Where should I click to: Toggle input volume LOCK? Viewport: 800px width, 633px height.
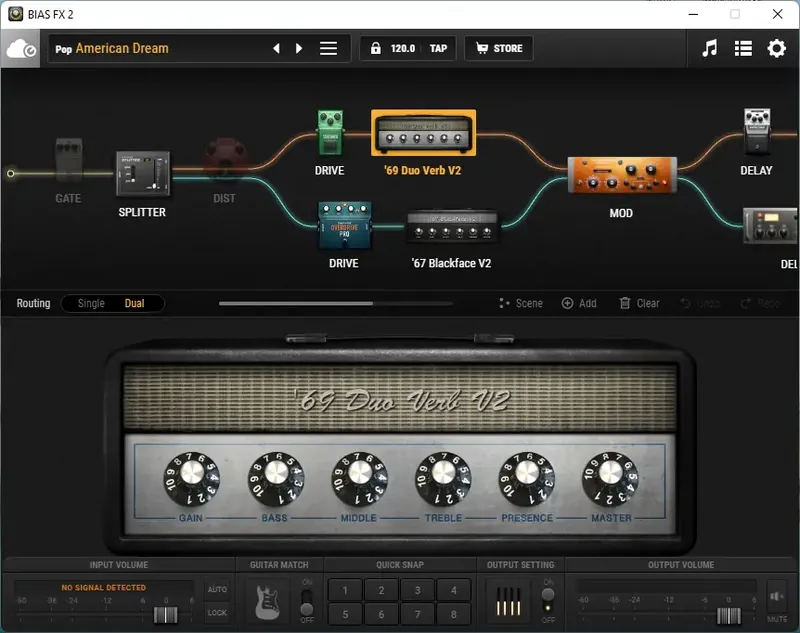pos(217,613)
